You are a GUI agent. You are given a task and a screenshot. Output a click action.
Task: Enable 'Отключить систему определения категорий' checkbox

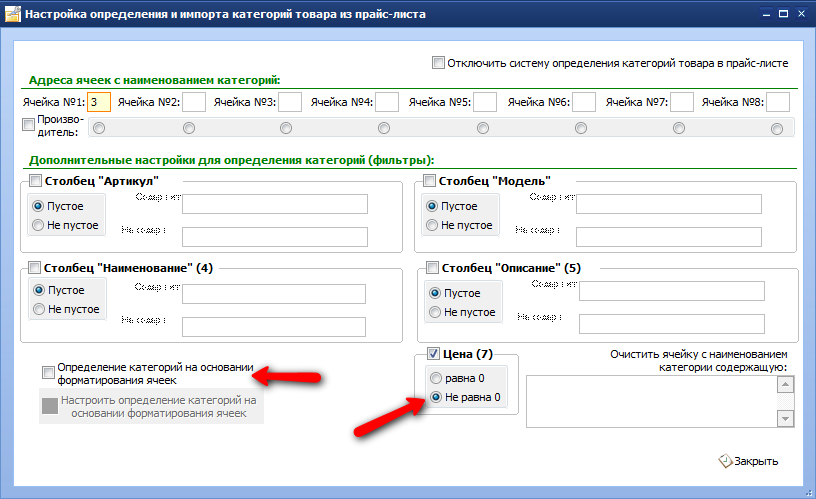tap(438, 63)
